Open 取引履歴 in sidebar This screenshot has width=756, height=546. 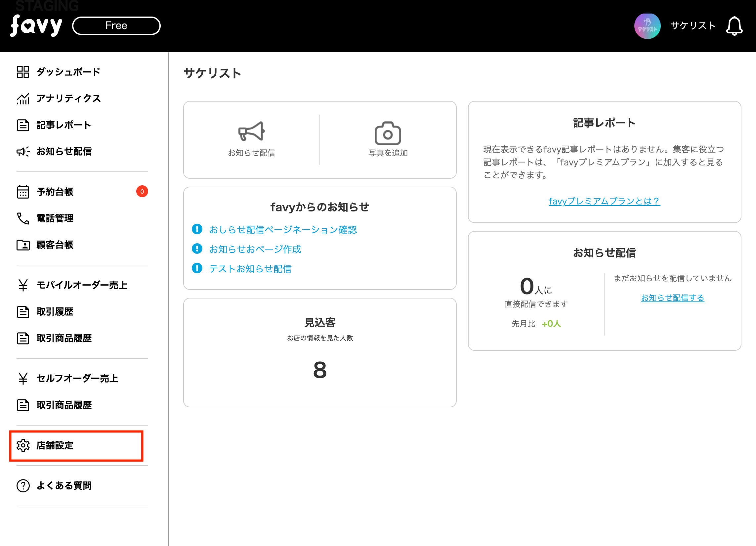(55, 311)
